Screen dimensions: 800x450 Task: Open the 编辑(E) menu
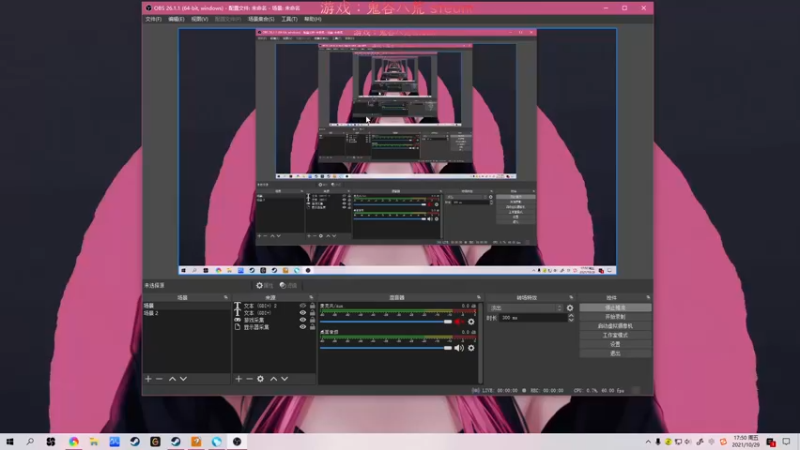tap(176, 19)
